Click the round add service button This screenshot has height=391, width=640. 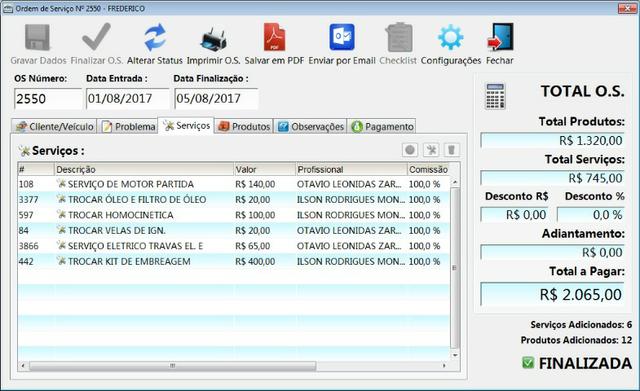click(410, 150)
